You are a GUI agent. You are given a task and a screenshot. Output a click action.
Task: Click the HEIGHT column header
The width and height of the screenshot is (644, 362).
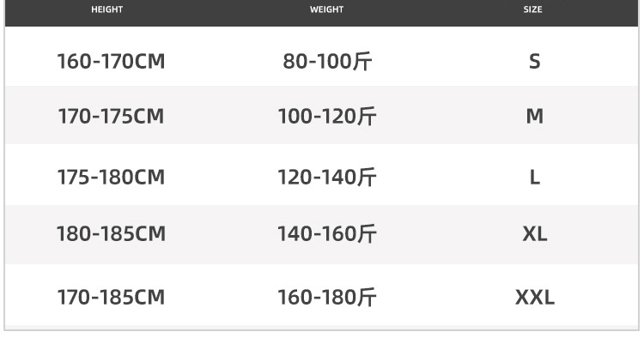pos(106,10)
